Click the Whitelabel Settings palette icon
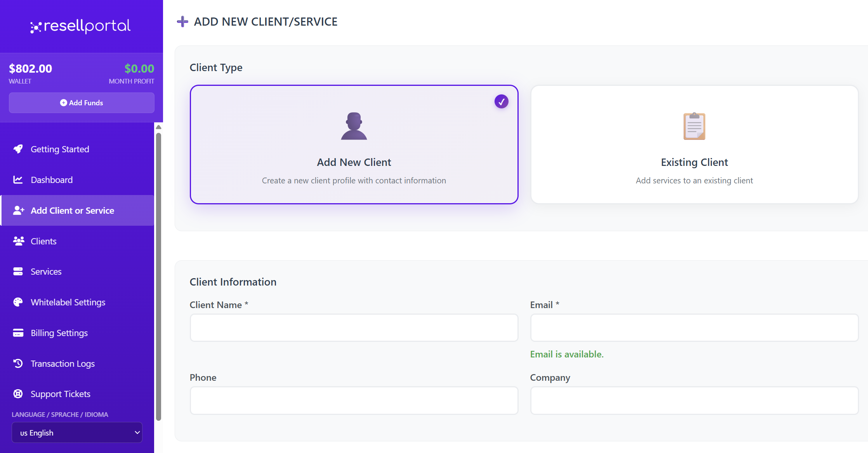Image resolution: width=868 pixels, height=453 pixels. point(18,302)
